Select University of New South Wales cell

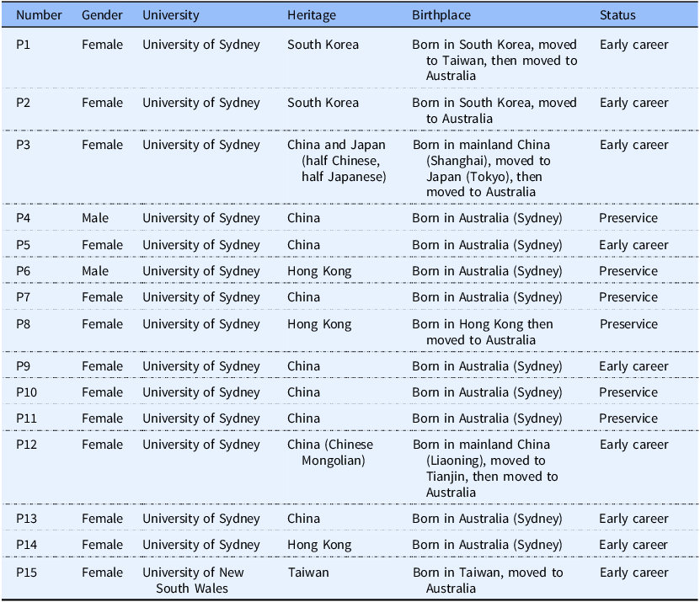(193, 580)
